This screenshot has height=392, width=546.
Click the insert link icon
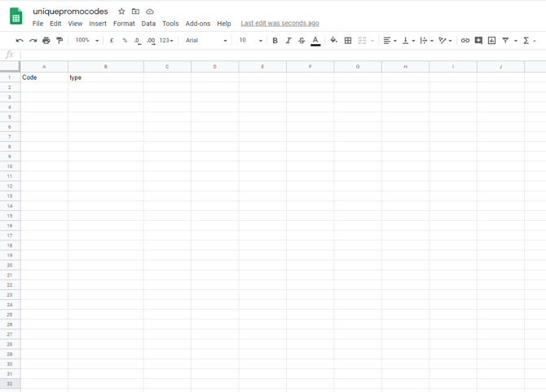click(465, 41)
